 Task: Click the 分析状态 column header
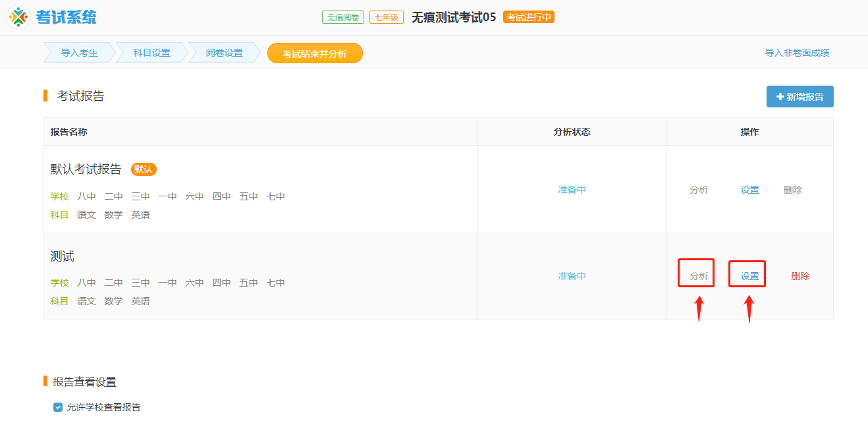click(572, 132)
